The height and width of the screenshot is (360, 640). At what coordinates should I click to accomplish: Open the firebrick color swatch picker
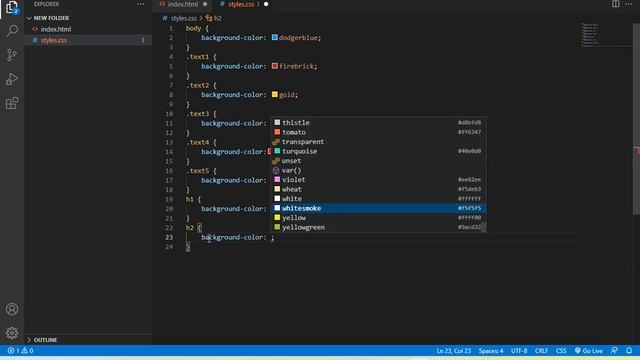pos(275,66)
